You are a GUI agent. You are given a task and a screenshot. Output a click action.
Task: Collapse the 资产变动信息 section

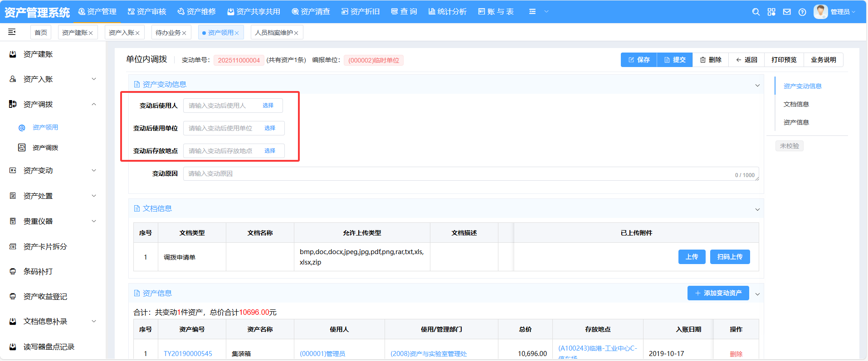[x=757, y=85]
